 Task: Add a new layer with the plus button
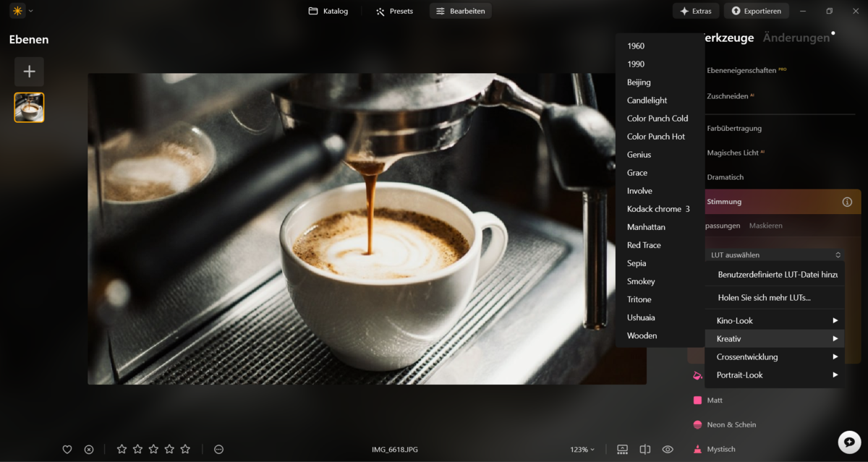29,72
